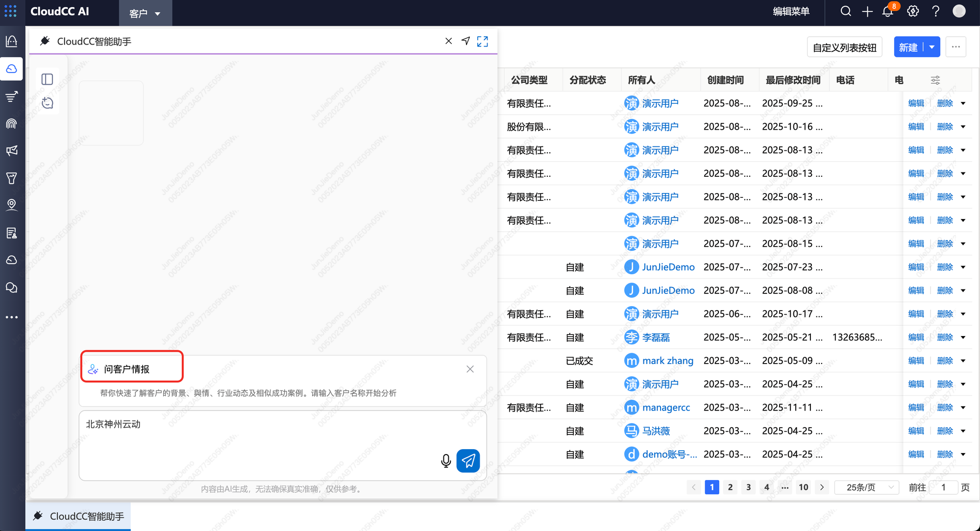The height and width of the screenshot is (531, 980).
Task: Expand assistant panel to fullscreen
Action: pyautogui.click(x=483, y=42)
